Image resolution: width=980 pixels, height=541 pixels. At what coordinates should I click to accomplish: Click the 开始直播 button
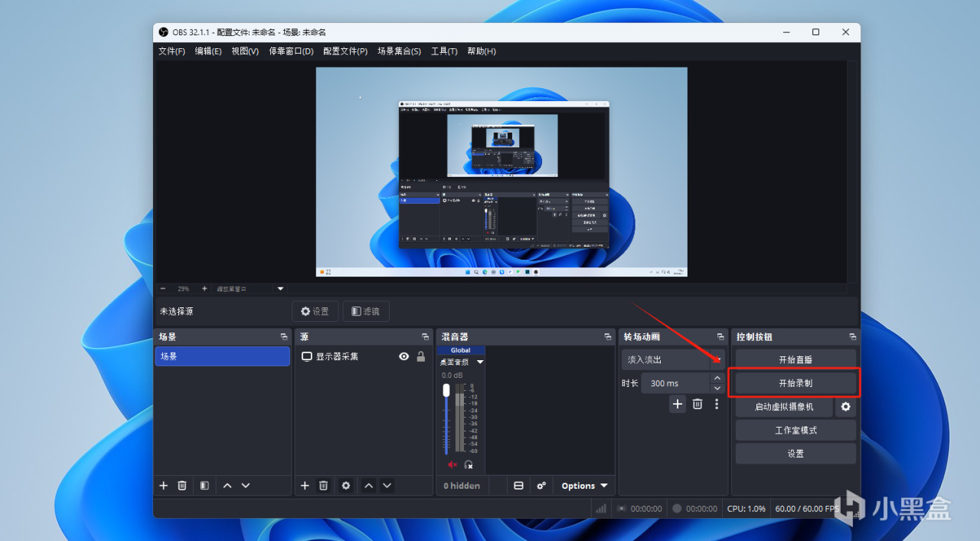tap(795, 359)
